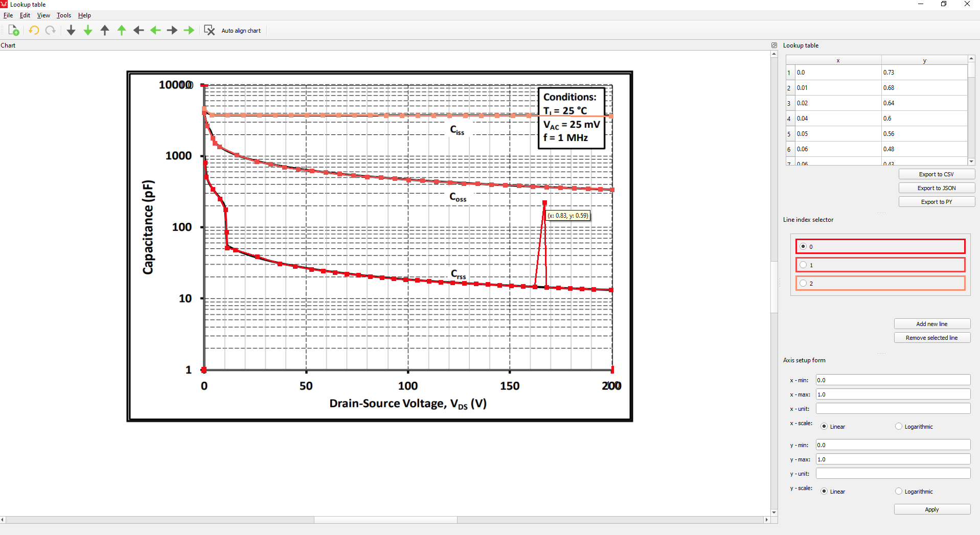Viewport: 980px width, 535px height.
Task: Click the dark down arrow toolbar icon
Action: [71, 31]
